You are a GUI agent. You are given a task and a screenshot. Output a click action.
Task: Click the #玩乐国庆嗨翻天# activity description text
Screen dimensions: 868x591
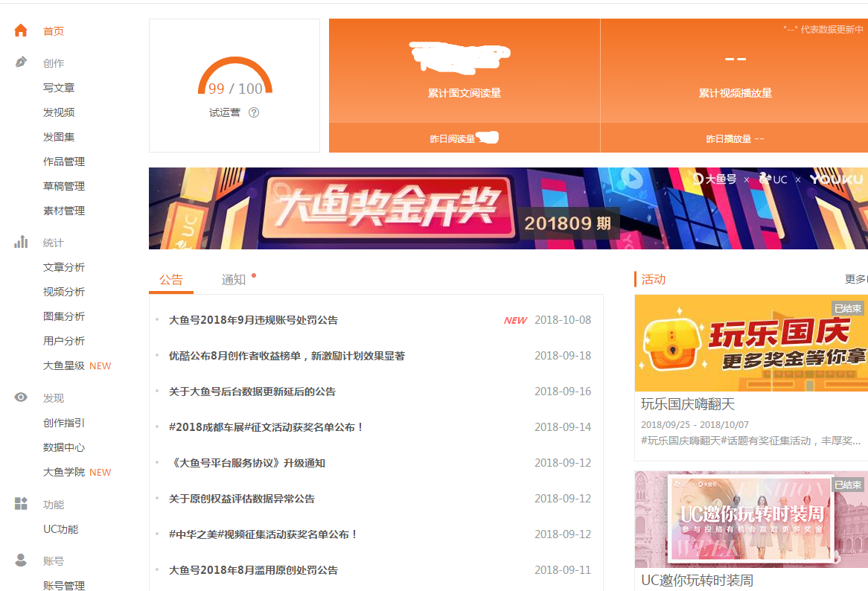750,441
